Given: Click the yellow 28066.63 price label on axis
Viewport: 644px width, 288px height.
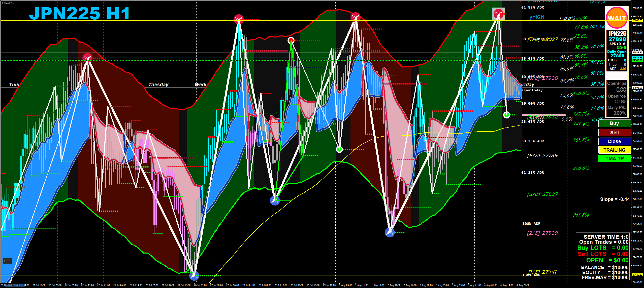Looking at the screenshot, I should coord(637,20).
